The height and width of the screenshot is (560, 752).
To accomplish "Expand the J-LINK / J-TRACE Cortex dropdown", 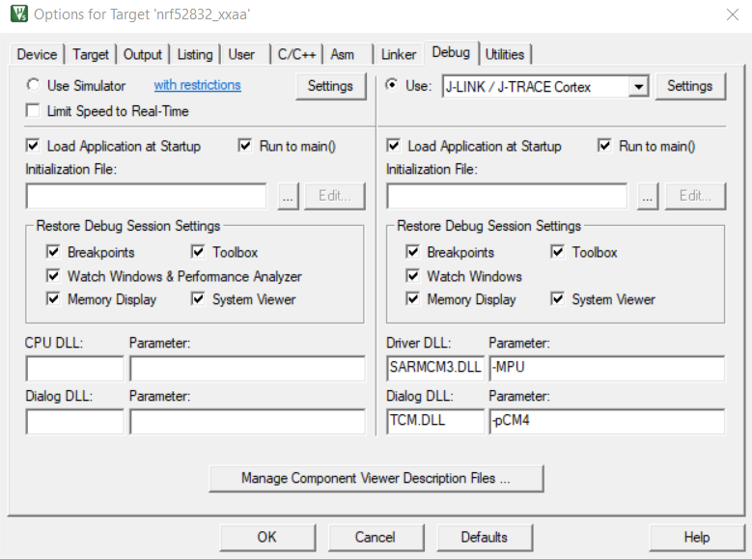I will pyautogui.click(x=638, y=87).
